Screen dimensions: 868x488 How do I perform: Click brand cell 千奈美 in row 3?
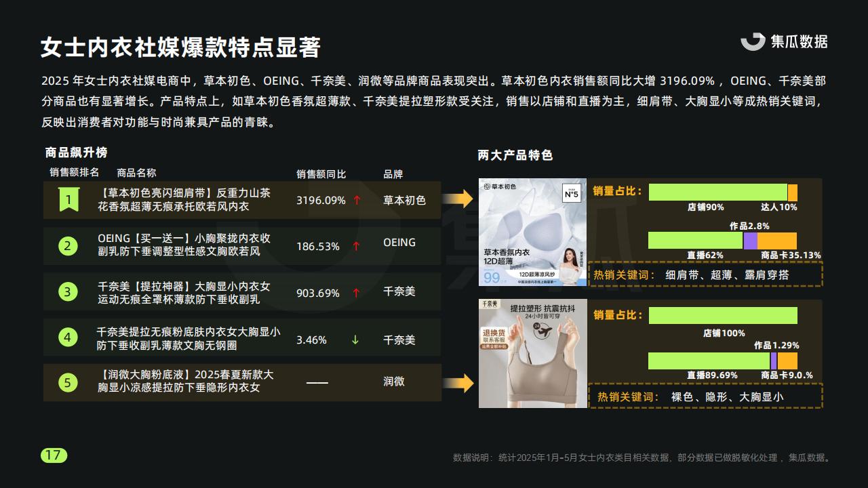pyautogui.click(x=399, y=291)
